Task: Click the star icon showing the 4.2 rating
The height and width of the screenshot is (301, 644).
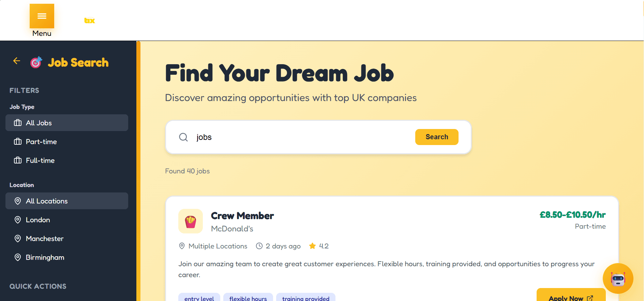Action: click(312, 246)
